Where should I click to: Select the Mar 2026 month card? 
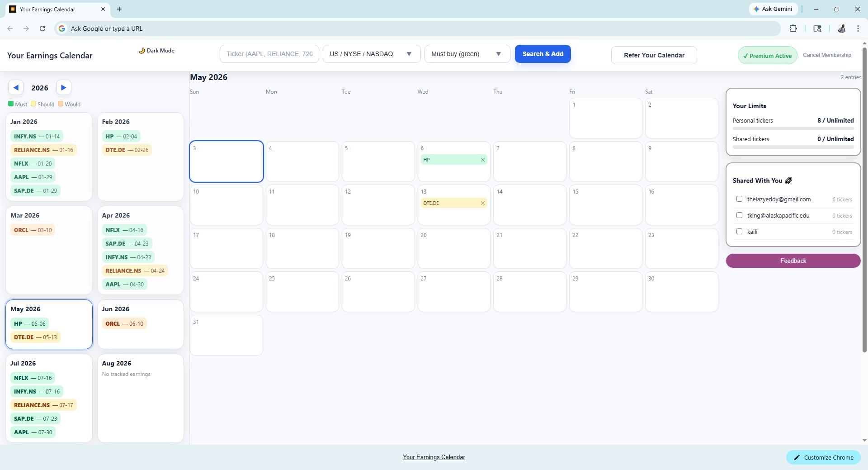[49, 251]
